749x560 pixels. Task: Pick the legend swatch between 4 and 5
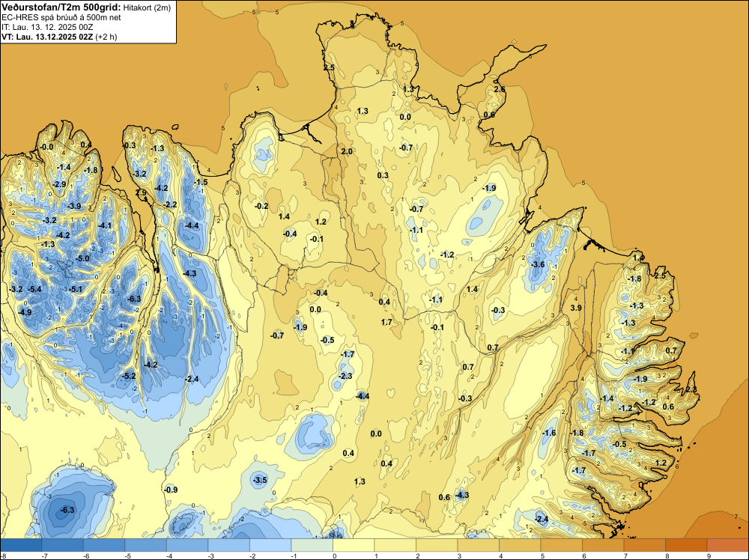[520, 545]
